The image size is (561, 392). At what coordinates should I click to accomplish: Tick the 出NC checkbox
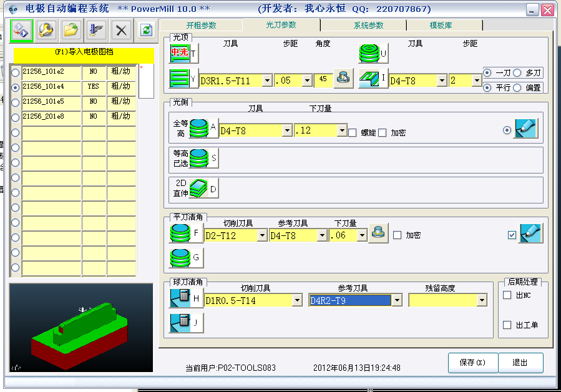click(507, 295)
